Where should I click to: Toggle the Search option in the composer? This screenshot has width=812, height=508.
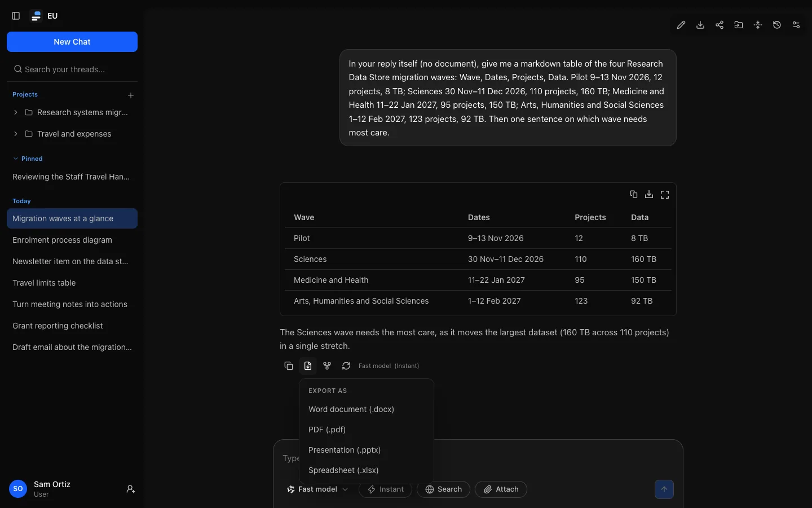pyautogui.click(x=443, y=489)
